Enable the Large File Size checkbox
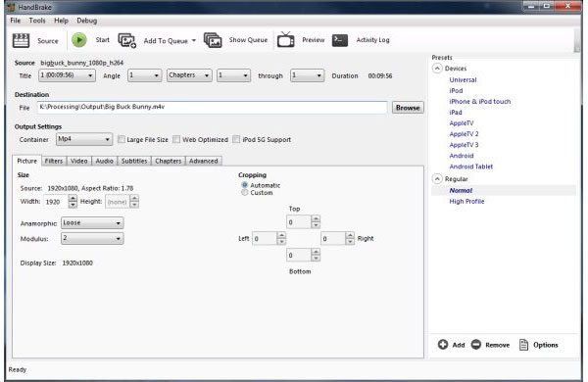Image resolution: width=588 pixels, height=382 pixels. (122, 139)
